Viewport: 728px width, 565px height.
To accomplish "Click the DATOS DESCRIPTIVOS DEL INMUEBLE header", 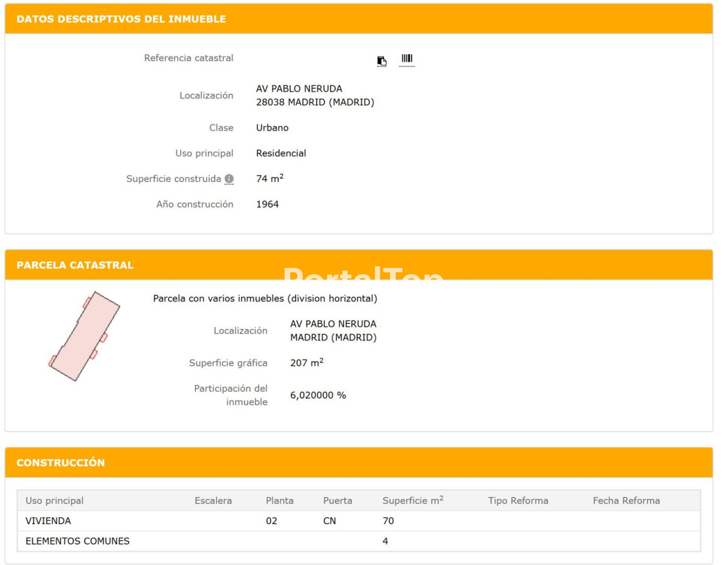I will coord(121,19).
